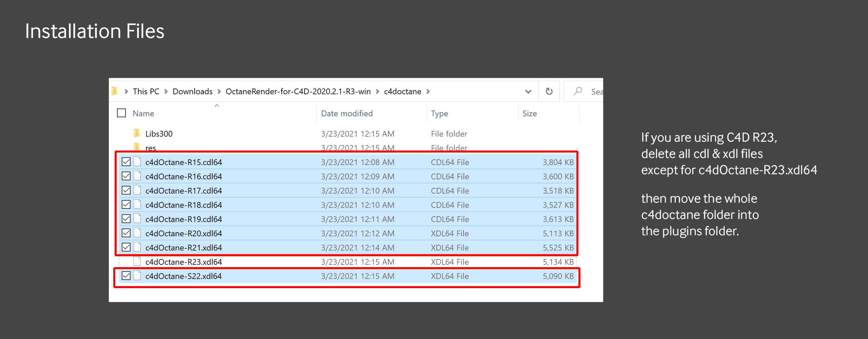The width and height of the screenshot is (868, 339).
Task: Navigate to Downloads in the breadcrumb
Action: click(193, 92)
